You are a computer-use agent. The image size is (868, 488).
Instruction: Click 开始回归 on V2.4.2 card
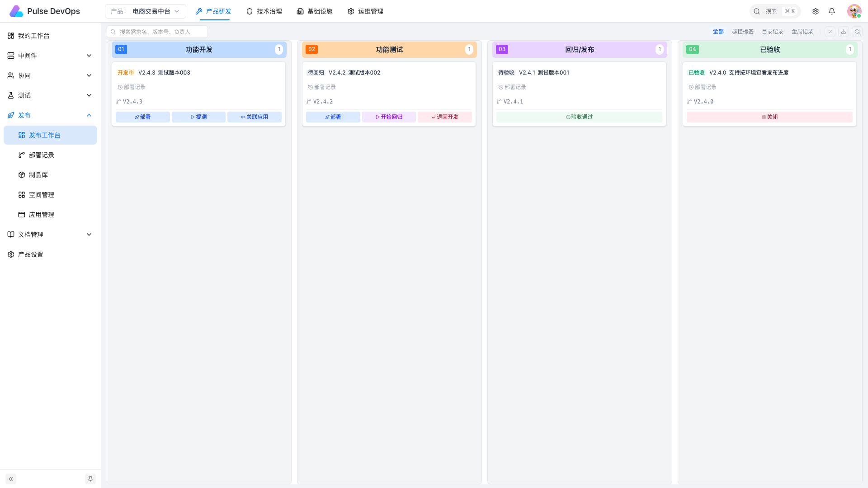389,117
